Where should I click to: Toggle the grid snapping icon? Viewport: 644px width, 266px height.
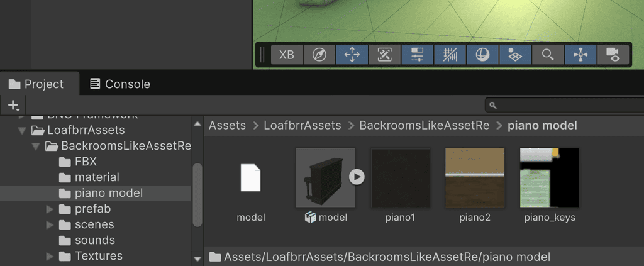point(450,55)
